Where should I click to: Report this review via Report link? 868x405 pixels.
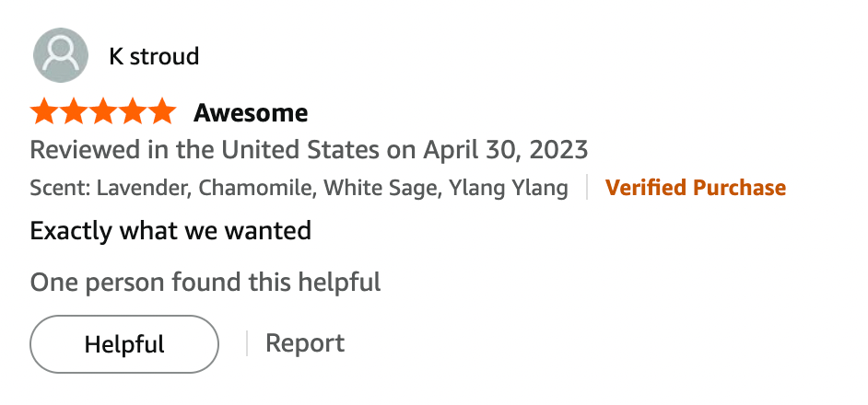[305, 344]
